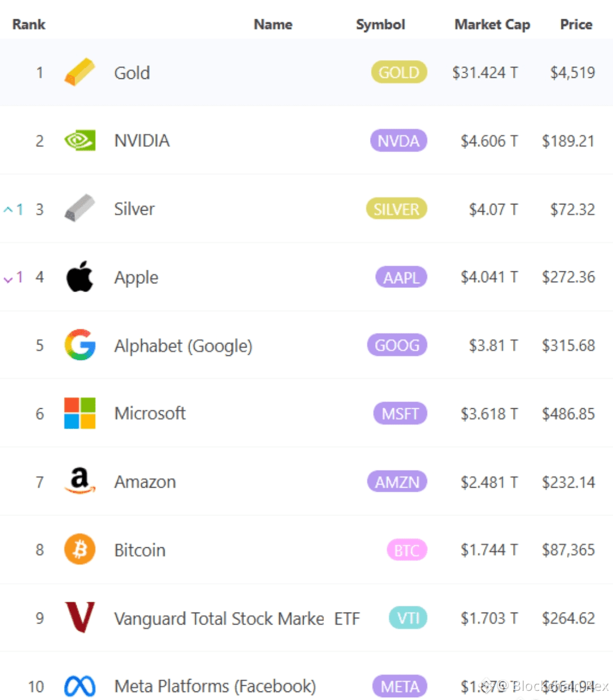Click the Bitcoin logo icon
Screen dimensions: 613x700
pyautogui.click(x=79, y=550)
